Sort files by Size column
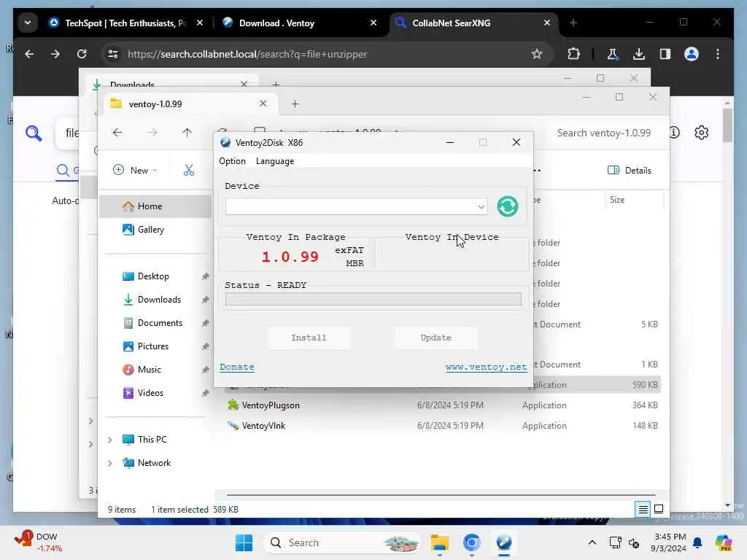 coord(633,200)
